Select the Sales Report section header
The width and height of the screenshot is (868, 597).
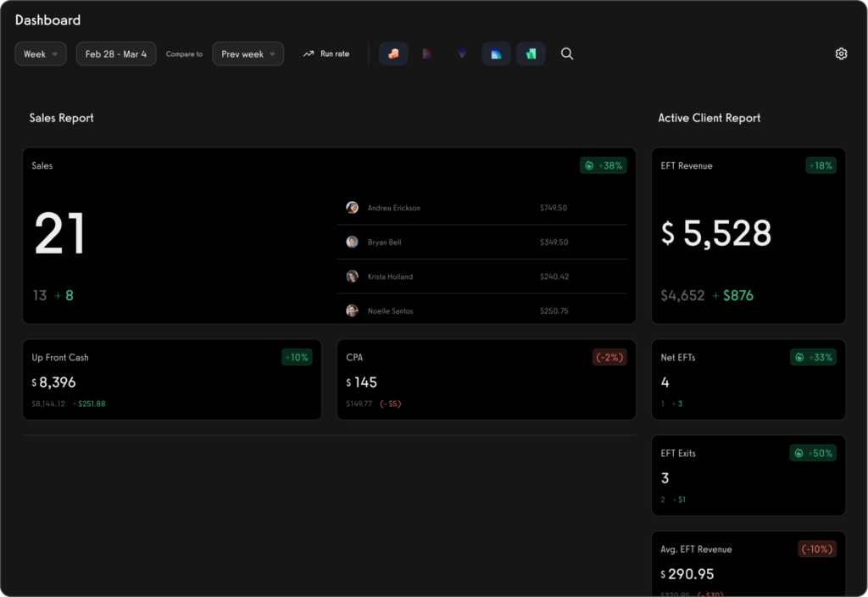point(61,118)
